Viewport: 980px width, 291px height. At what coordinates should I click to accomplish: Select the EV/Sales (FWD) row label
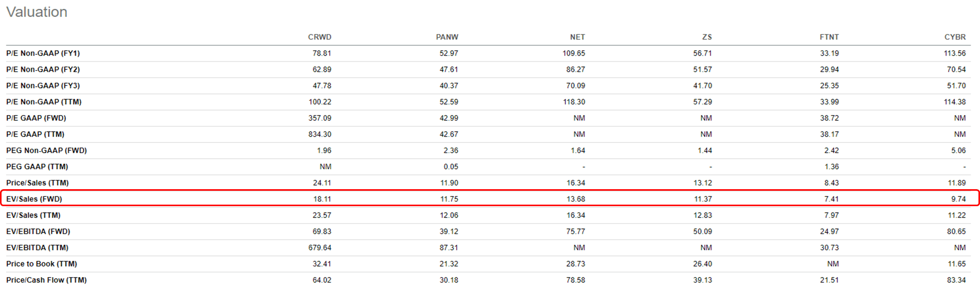(x=34, y=199)
